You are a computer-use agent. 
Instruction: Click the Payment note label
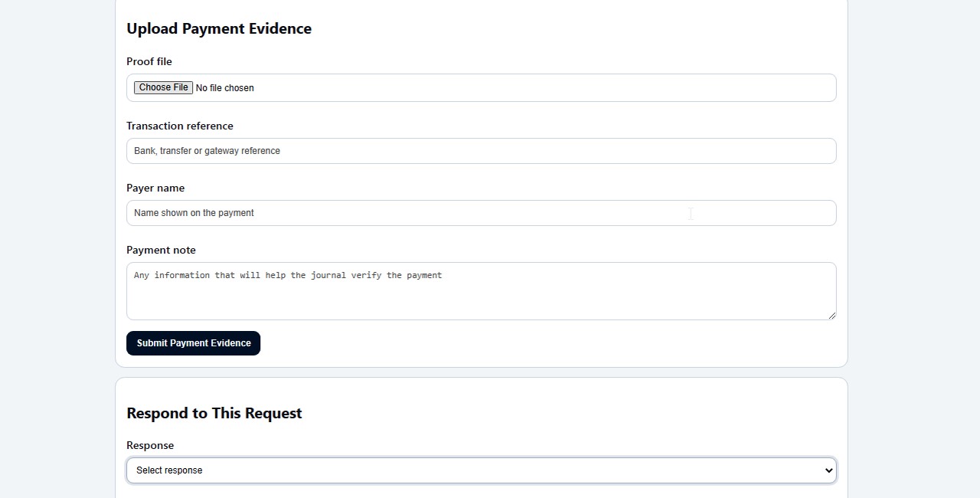161,250
